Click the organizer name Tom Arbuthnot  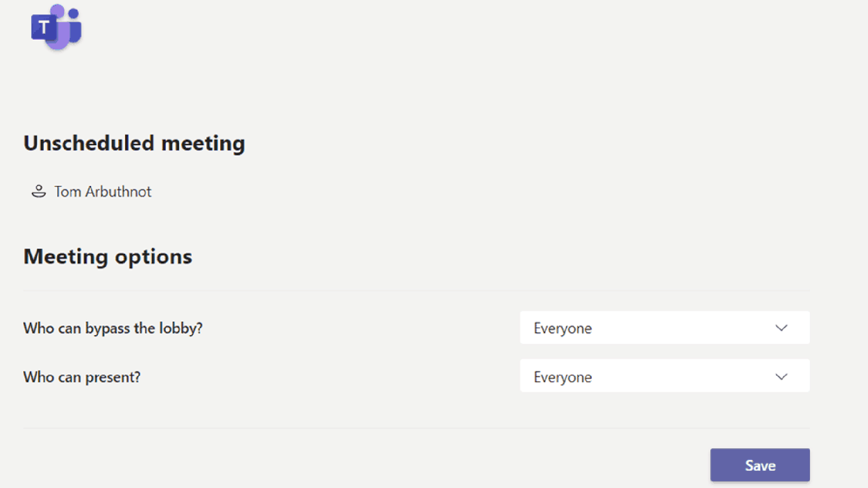tap(103, 192)
